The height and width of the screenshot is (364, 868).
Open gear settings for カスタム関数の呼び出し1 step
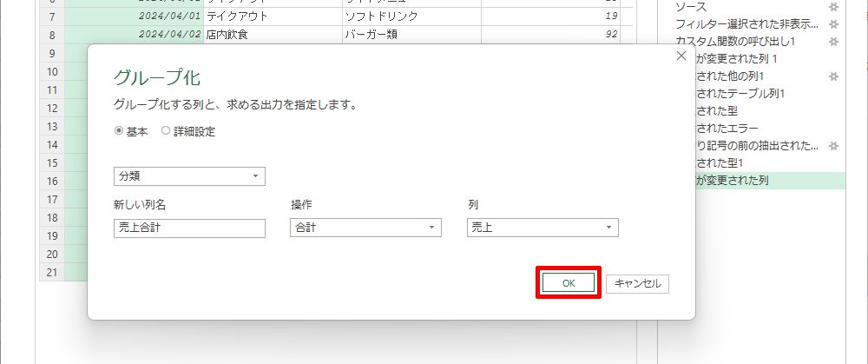[833, 42]
